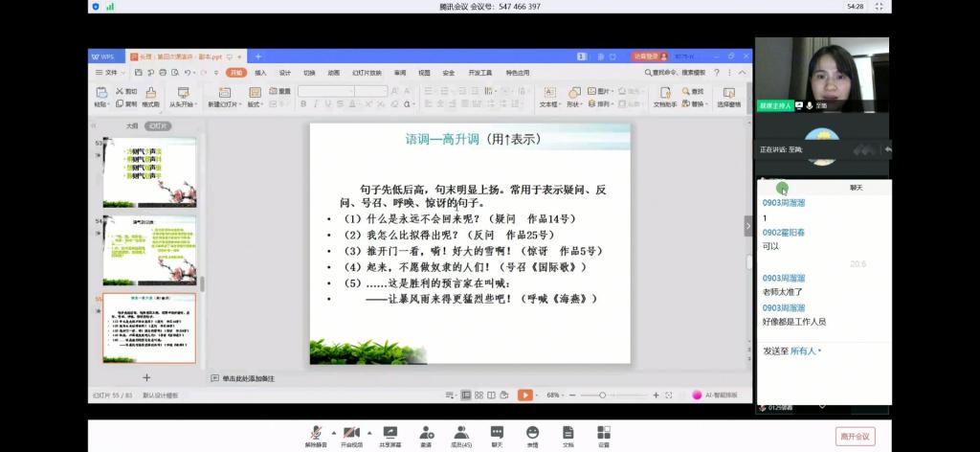Unmute microphone in Tencent Meeting toolbar
Viewport: 980px width, 452px height.
click(x=314, y=433)
